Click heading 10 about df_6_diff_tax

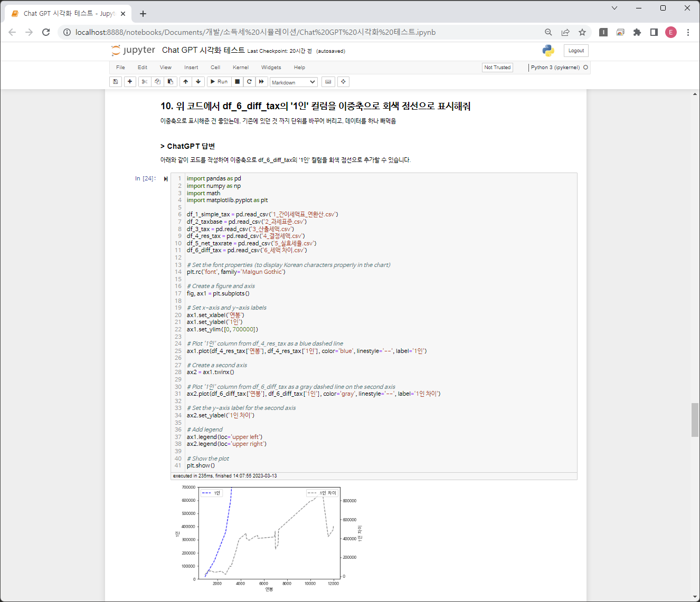coord(316,106)
